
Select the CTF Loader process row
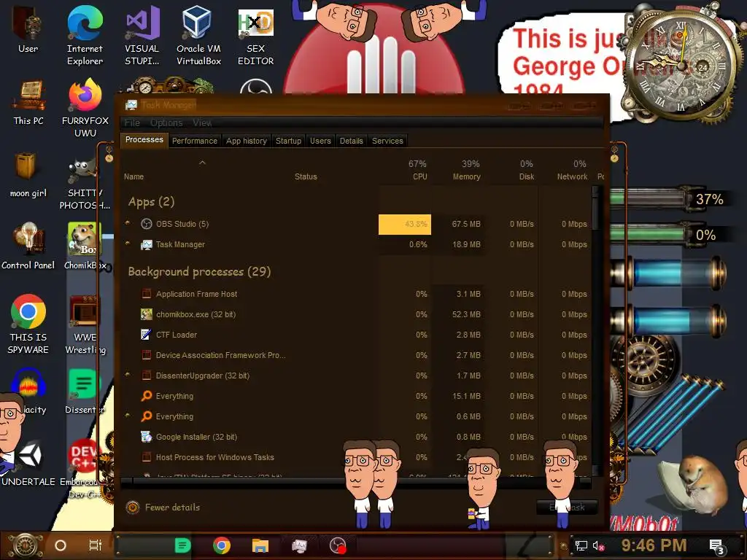[x=355, y=335]
